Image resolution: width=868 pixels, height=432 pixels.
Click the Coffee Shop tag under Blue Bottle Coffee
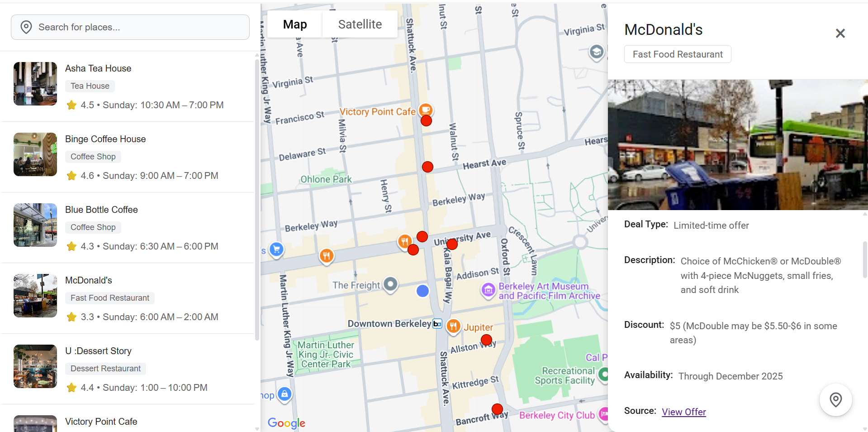pyautogui.click(x=93, y=227)
